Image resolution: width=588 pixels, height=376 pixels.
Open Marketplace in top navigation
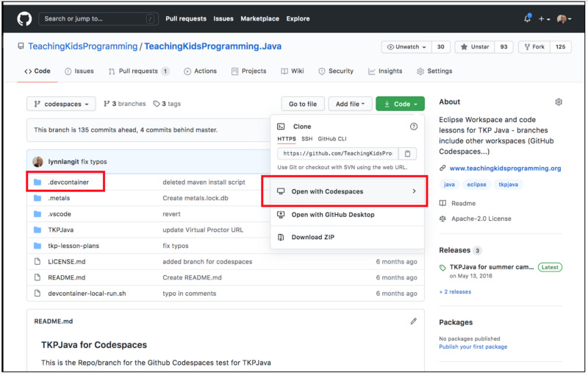tap(260, 18)
